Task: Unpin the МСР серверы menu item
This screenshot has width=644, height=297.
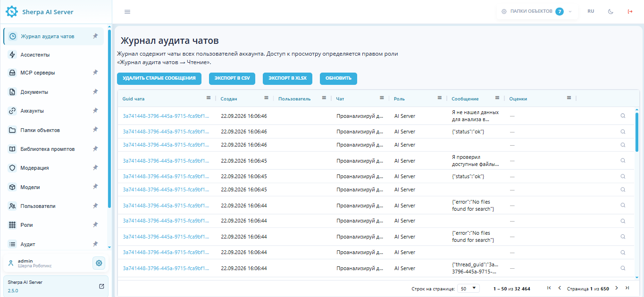Action: [x=95, y=73]
